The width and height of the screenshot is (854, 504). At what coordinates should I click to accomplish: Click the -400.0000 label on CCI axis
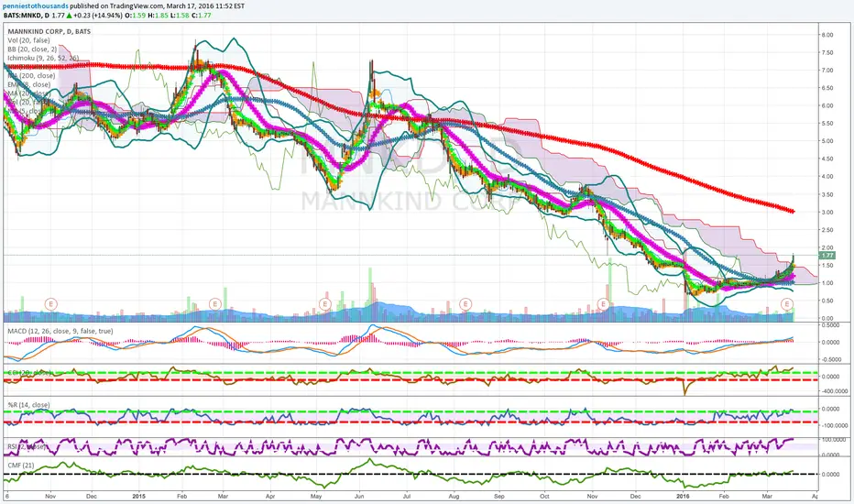click(x=834, y=391)
